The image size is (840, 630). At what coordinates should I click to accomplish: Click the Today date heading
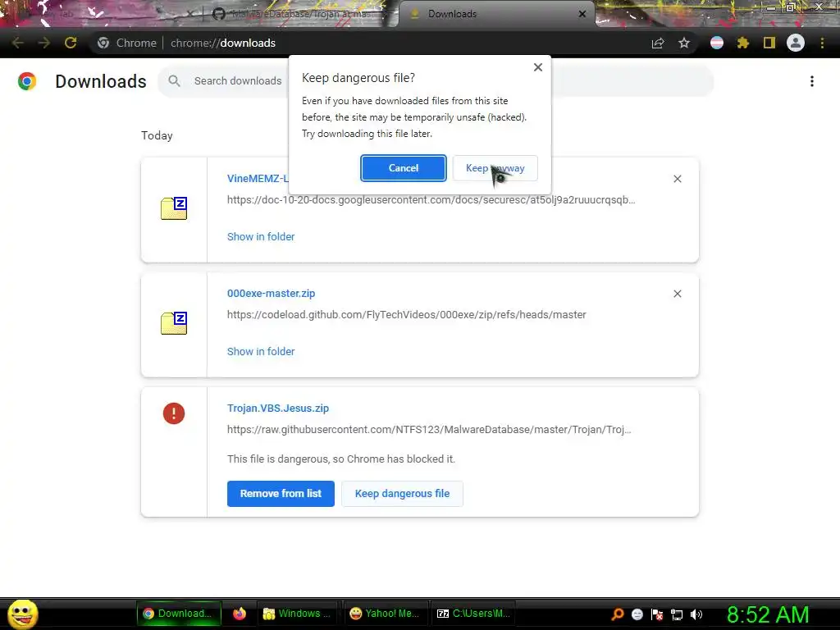pos(157,135)
